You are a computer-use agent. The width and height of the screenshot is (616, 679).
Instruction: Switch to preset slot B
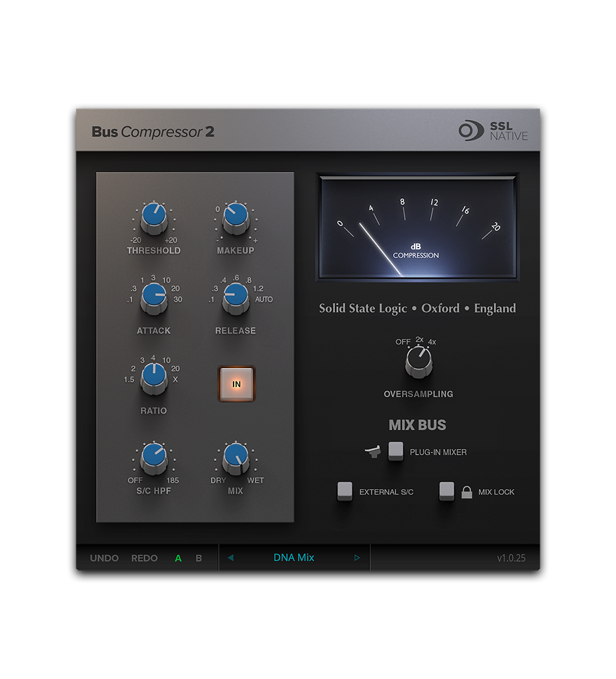coord(198,558)
